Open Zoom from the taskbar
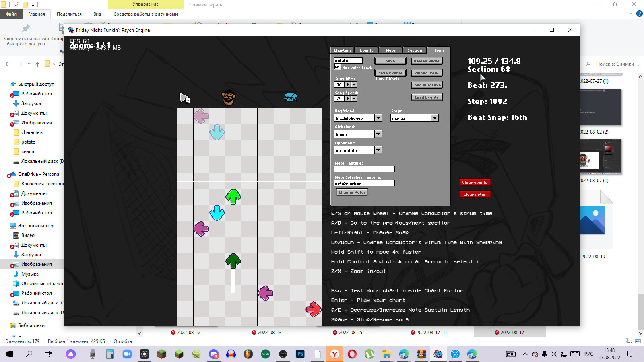 pos(127,354)
